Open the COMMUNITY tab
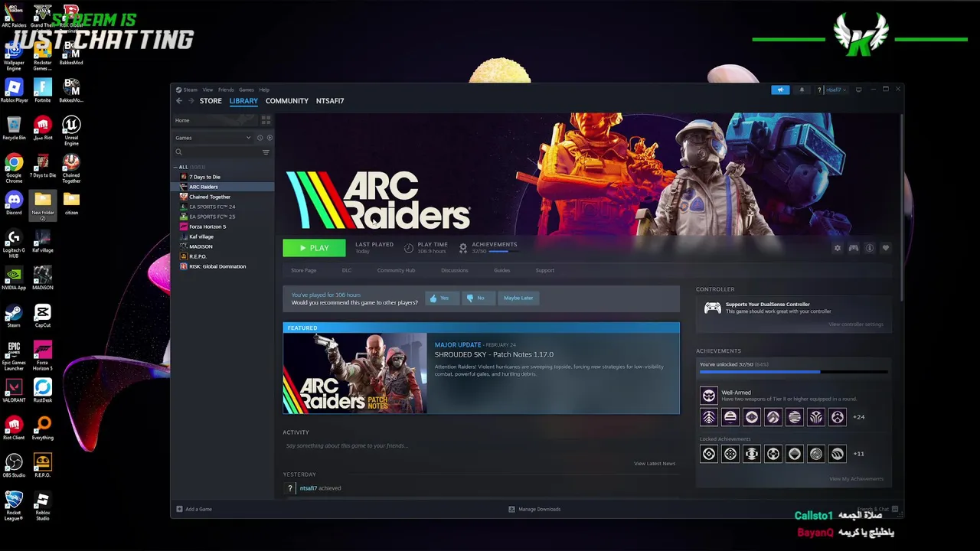 287,101
